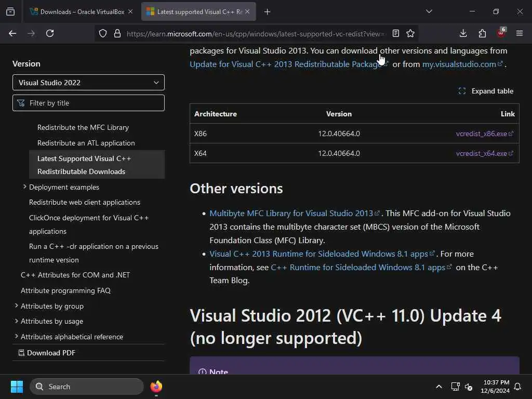Image resolution: width=532 pixels, height=399 pixels.
Task: Open network status tray icon
Action: [x=455, y=387]
